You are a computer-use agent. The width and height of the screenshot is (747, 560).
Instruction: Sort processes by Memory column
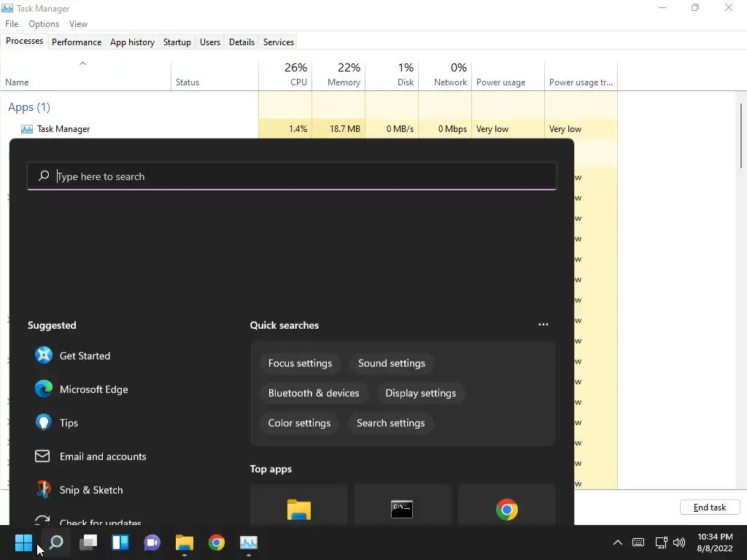click(338, 75)
